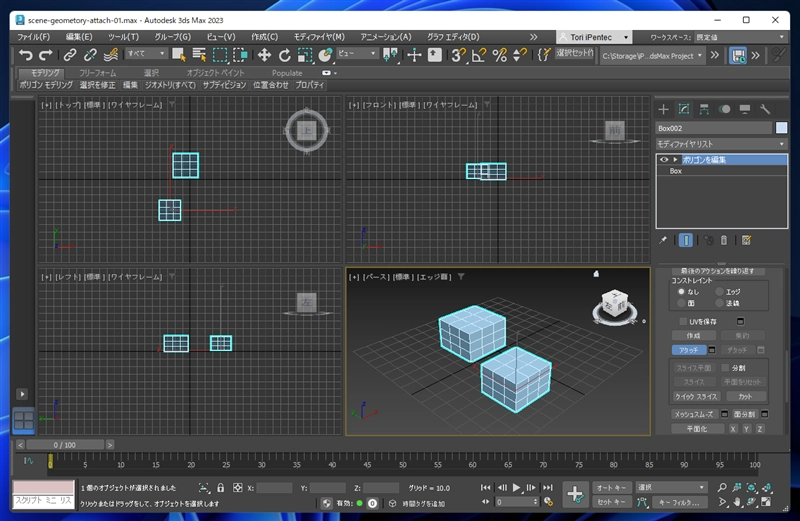Switch to the フリーフォーム ribbon tab
This screenshot has height=521, width=800.
coord(97,73)
